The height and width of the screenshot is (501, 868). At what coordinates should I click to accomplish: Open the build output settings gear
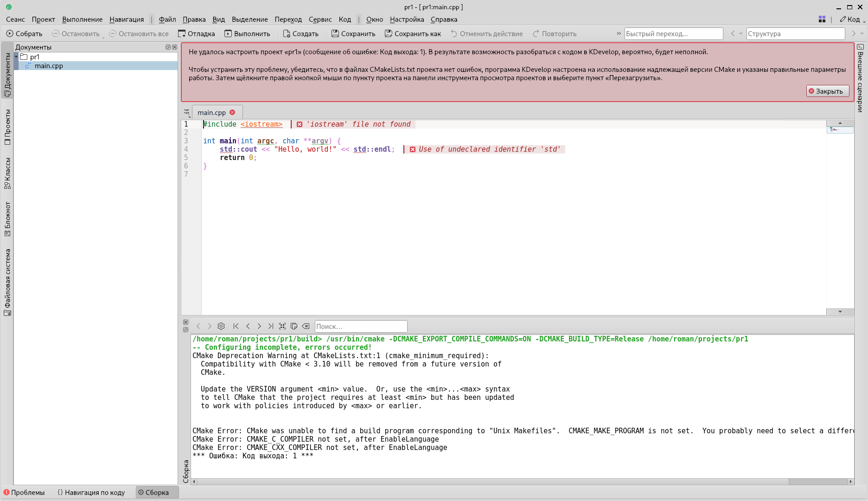tap(221, 326)
